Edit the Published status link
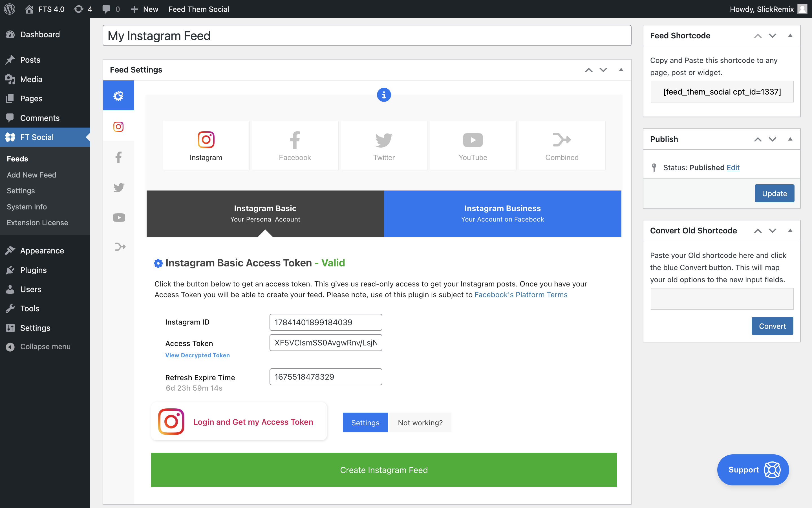The height and width of the screenshot is (508, 812). (733, 167)
